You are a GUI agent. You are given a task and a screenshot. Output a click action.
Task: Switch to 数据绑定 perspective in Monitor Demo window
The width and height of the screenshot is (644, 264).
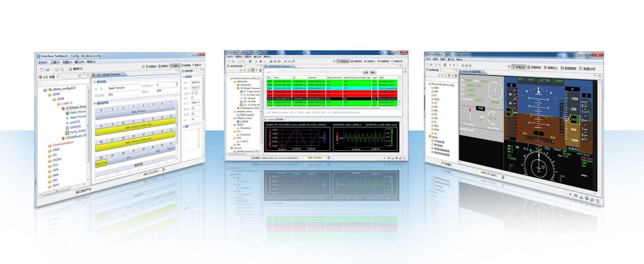tap(356, 61)
